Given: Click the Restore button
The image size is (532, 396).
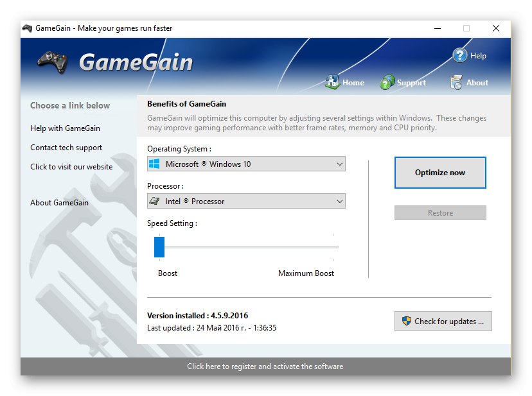Looking at the screenshot, I should click(440, 213).
